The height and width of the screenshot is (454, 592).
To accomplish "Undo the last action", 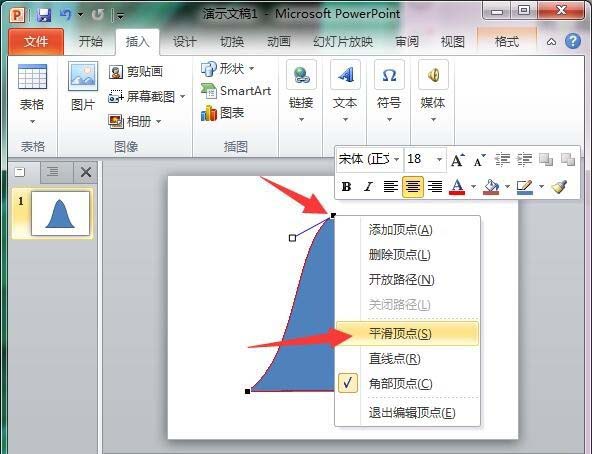I will [65, 15].
